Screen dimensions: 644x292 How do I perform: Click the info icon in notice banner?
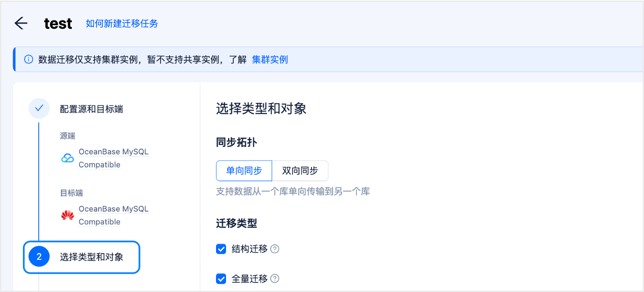point(29,59)
